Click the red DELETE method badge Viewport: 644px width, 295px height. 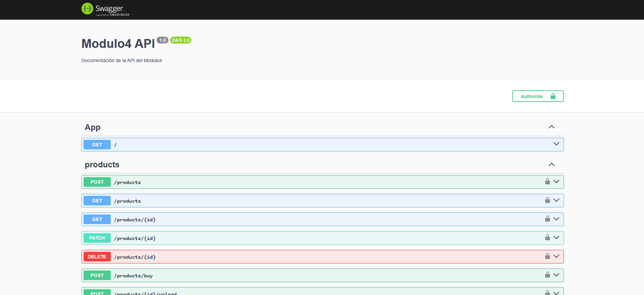97,257
